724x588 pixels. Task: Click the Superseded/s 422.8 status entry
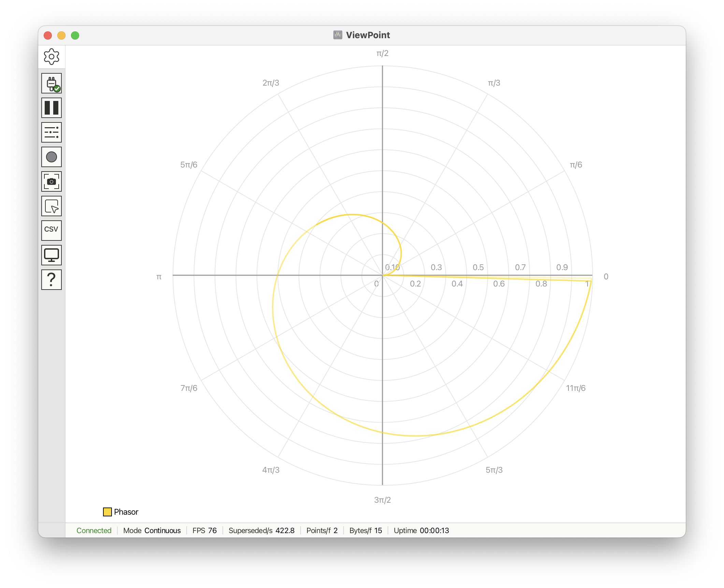(x=261, y=530)
